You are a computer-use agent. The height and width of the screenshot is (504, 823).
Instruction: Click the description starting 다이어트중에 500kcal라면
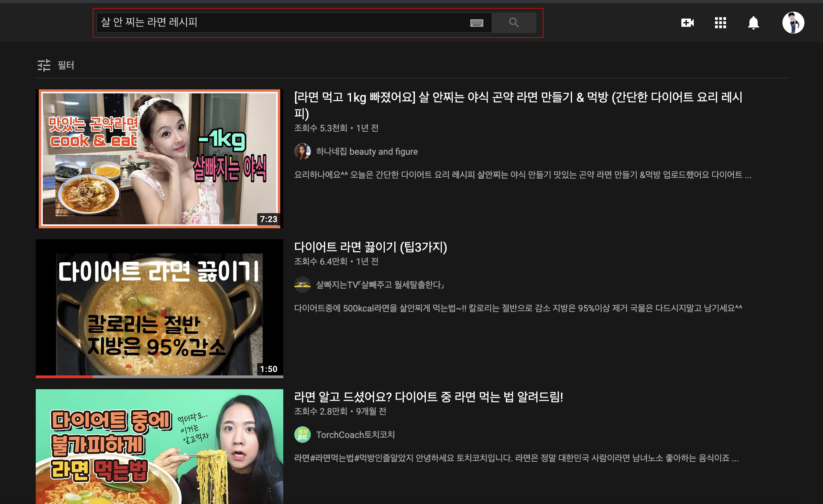pyautogui.click(x=518, y=308)
